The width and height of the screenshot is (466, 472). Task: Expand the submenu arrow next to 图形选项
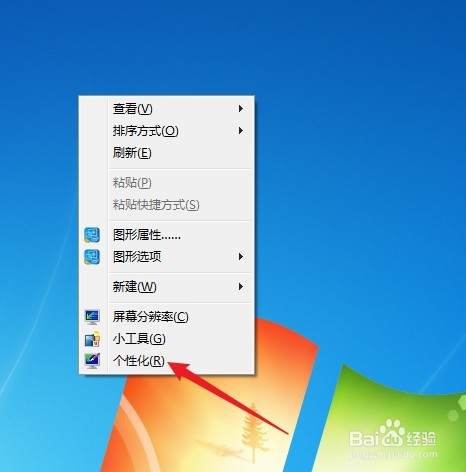(241, 257)
